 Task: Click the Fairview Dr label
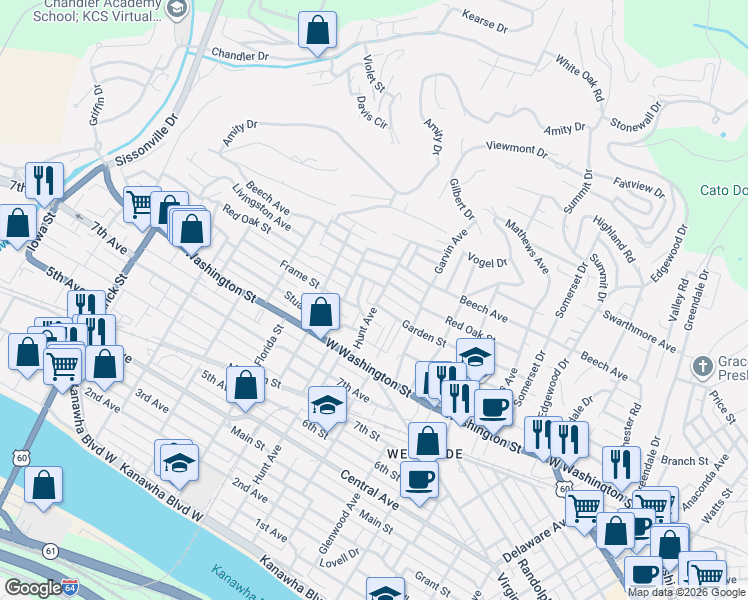(x=639, y=187)
